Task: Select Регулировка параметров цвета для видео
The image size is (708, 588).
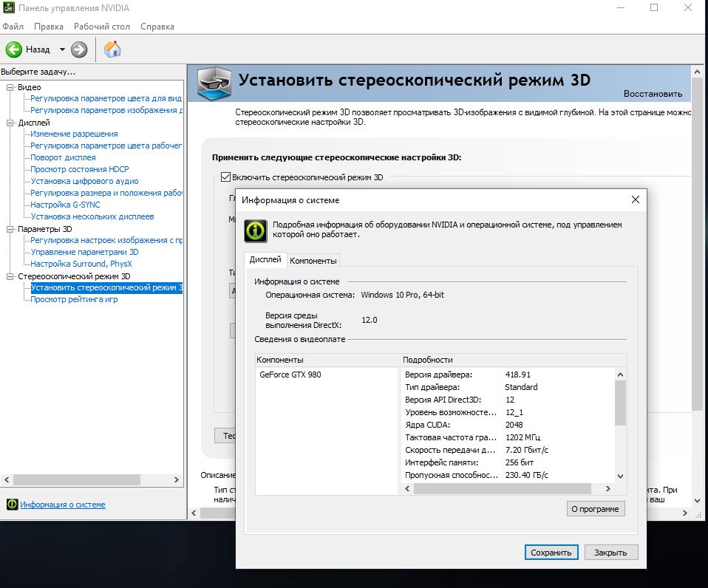Action: (106, 98)
